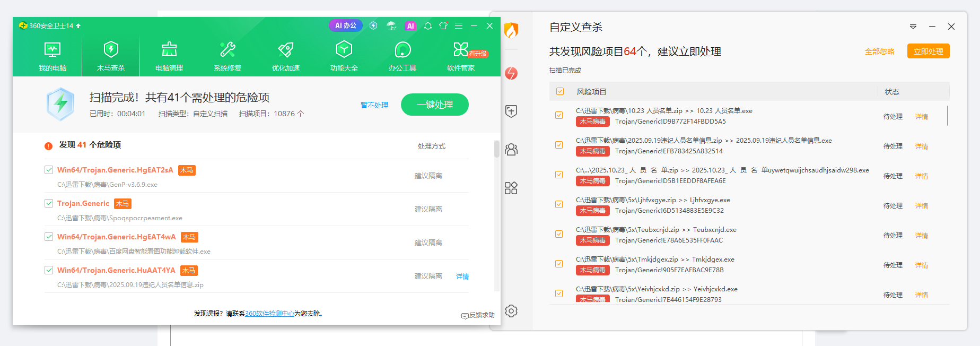The image size is (980, 346).
Task: Uncheck the Win64/Trojan.Generic.HgEAT4wA checkbox
Action: 49,237
